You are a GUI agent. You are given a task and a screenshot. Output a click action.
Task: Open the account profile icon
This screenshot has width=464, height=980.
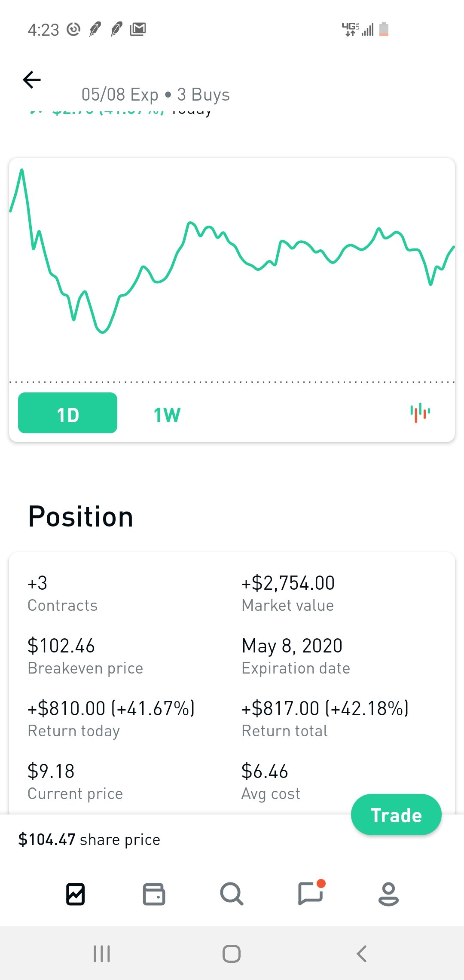point(388,894)
